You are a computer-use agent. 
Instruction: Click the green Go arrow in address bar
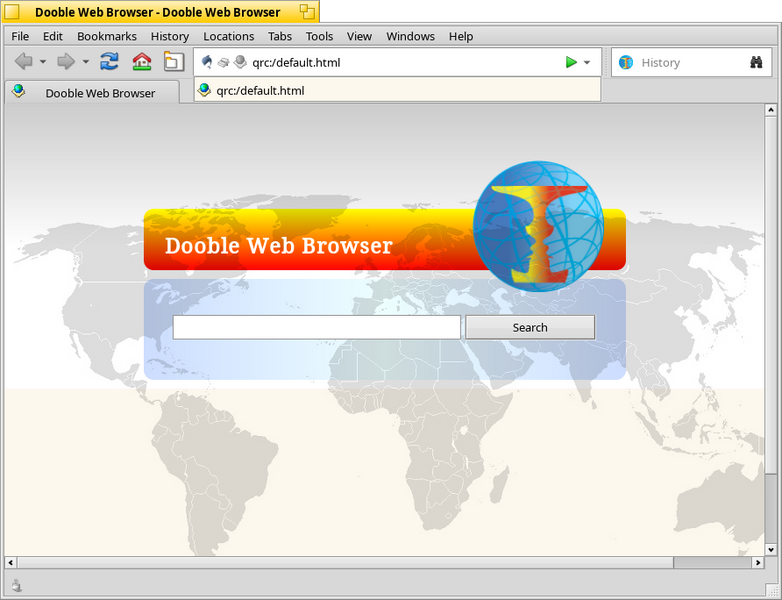tap(570, 62)
